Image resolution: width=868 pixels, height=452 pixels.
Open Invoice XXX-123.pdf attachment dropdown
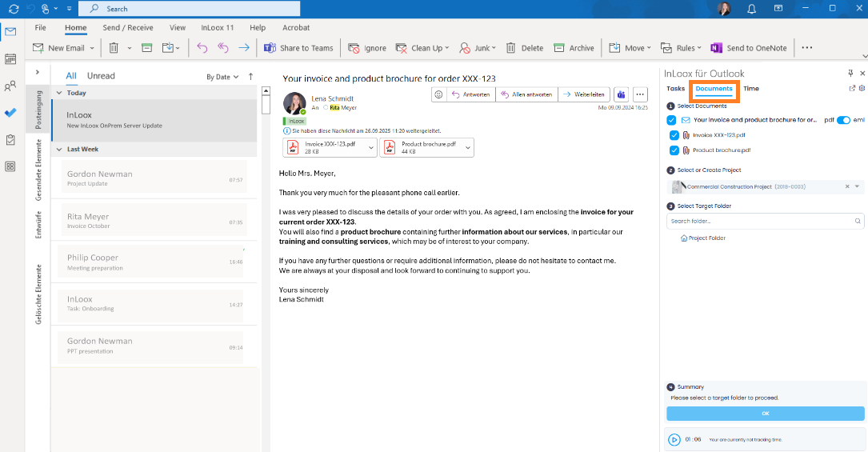(x=371, y=148)
